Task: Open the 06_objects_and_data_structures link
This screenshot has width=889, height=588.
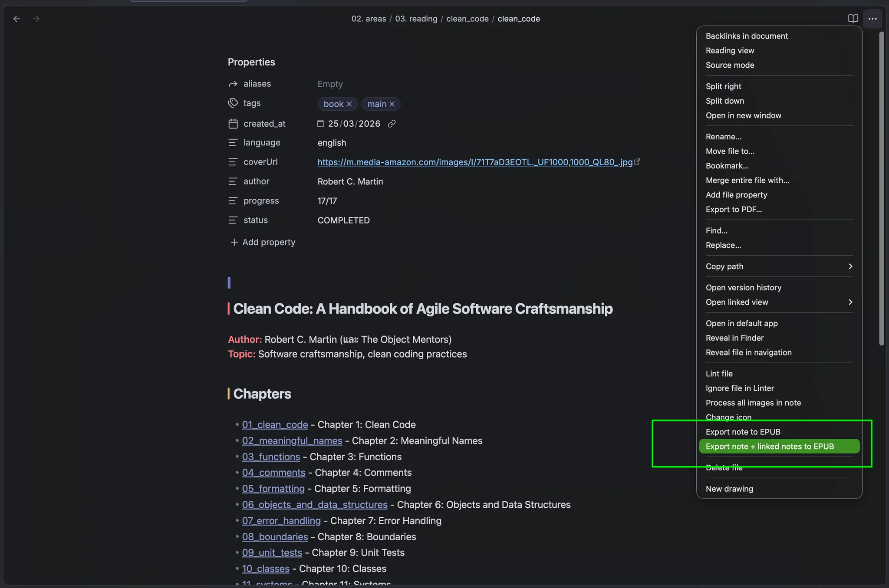Action: point(315,505)
